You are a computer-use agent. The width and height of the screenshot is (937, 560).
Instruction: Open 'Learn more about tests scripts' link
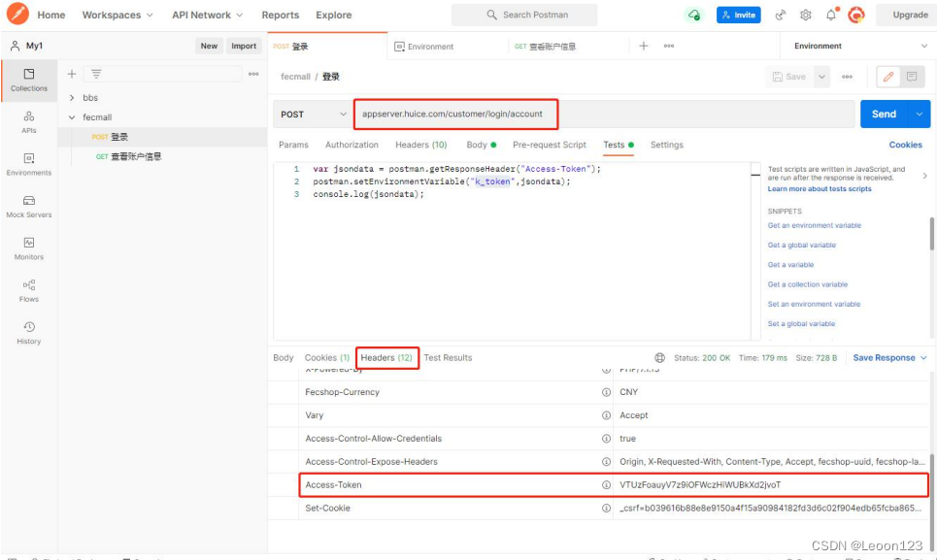tap(820, 188)
